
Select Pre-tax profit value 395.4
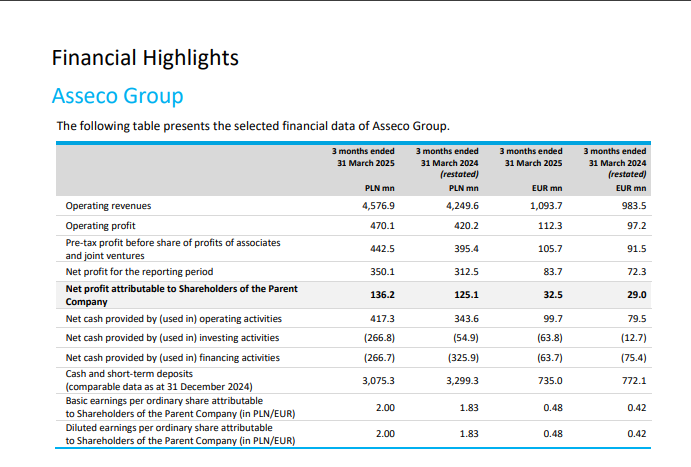[x=466, y=249]
